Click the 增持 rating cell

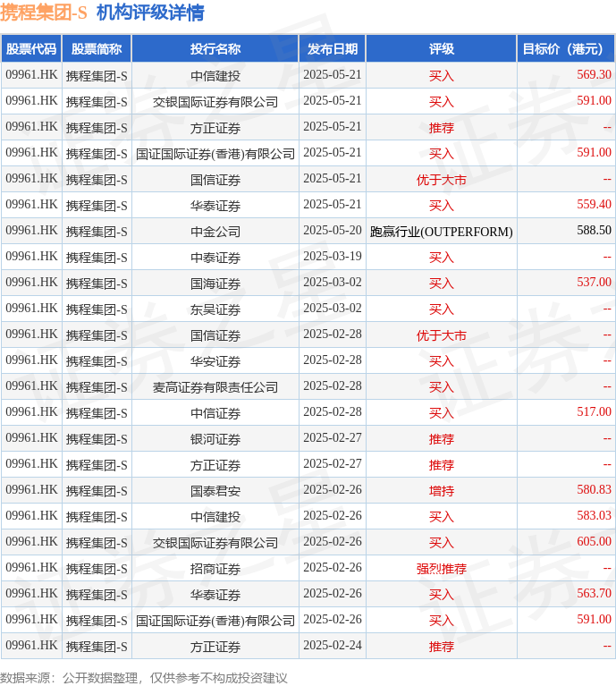(x=441, y=491)
